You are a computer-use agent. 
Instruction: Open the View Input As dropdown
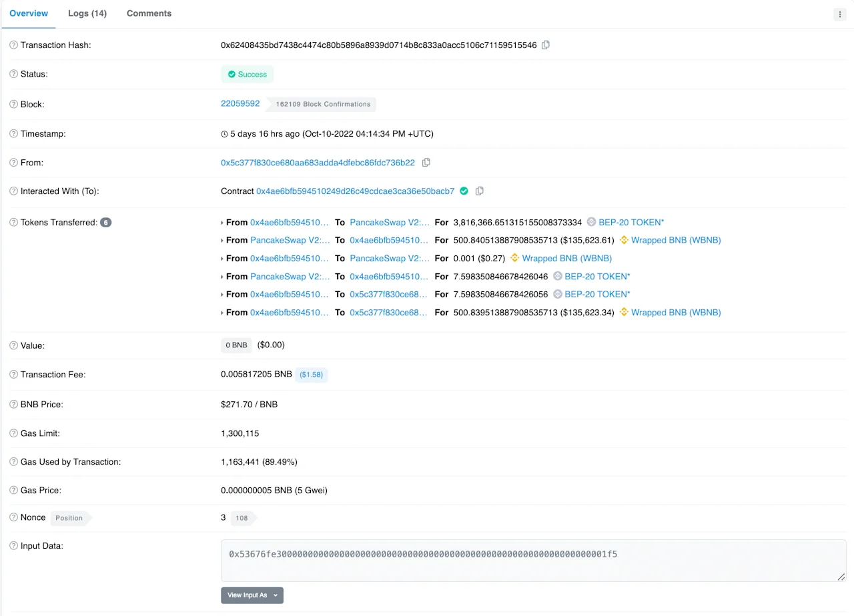coord(252,595)
